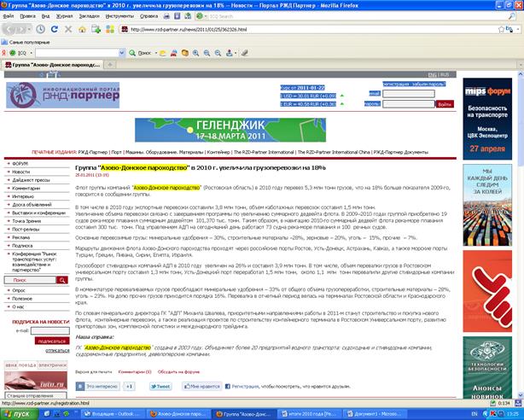The height and width of the screenshot is (420, 524).
Task: Open the ФОРУМ sidebar link
Action: coord(20,164)
